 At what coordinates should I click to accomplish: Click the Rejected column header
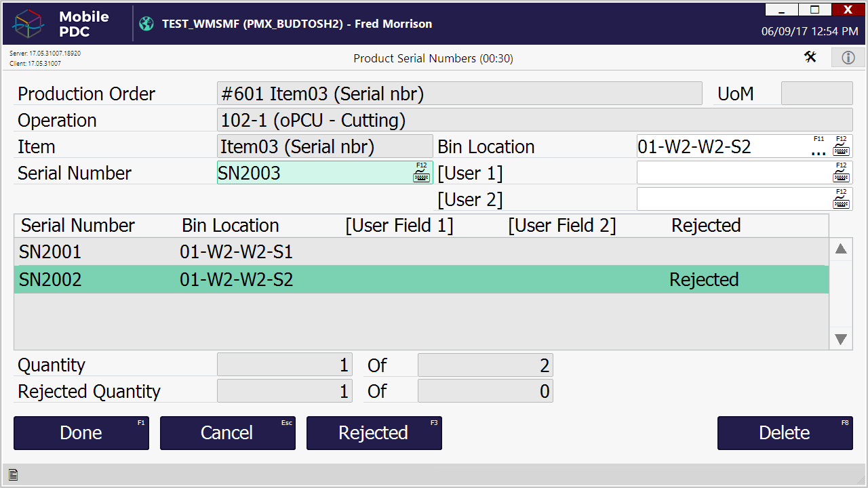pyautogui.click(x=705, y=226)
